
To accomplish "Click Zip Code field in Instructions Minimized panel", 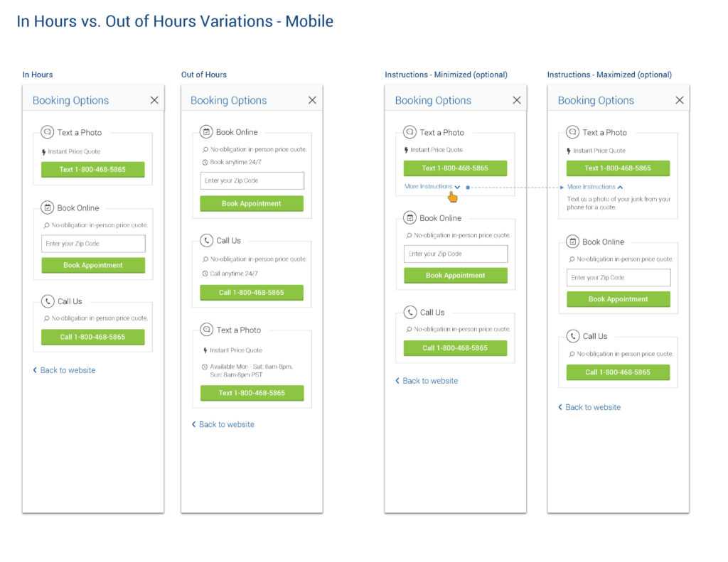I will coord(456,254).
